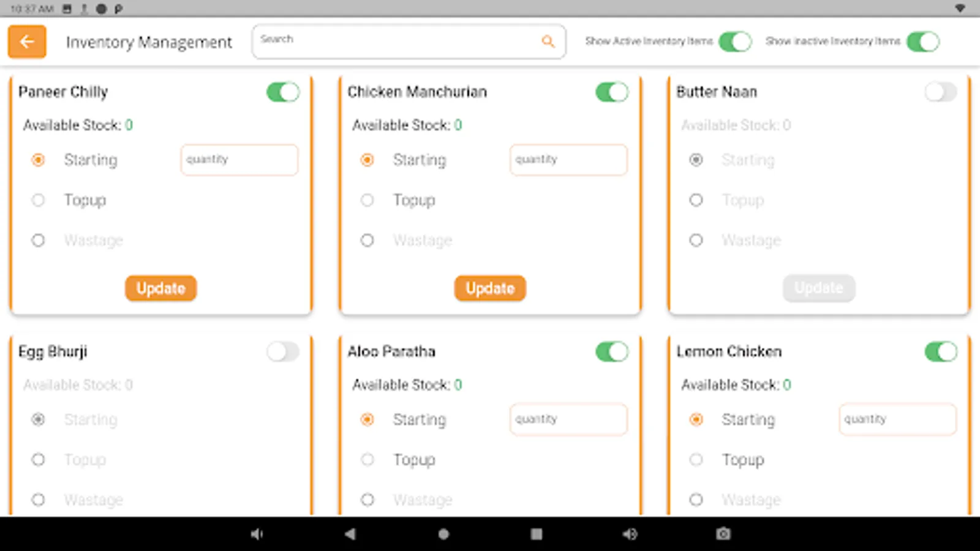Toggle Show Active Inventory Items switch
This screenshot has width=980, height=551.
tap(735, 42)
